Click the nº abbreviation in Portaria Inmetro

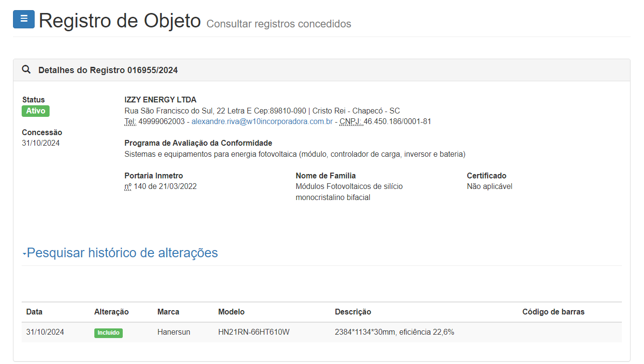128,187
